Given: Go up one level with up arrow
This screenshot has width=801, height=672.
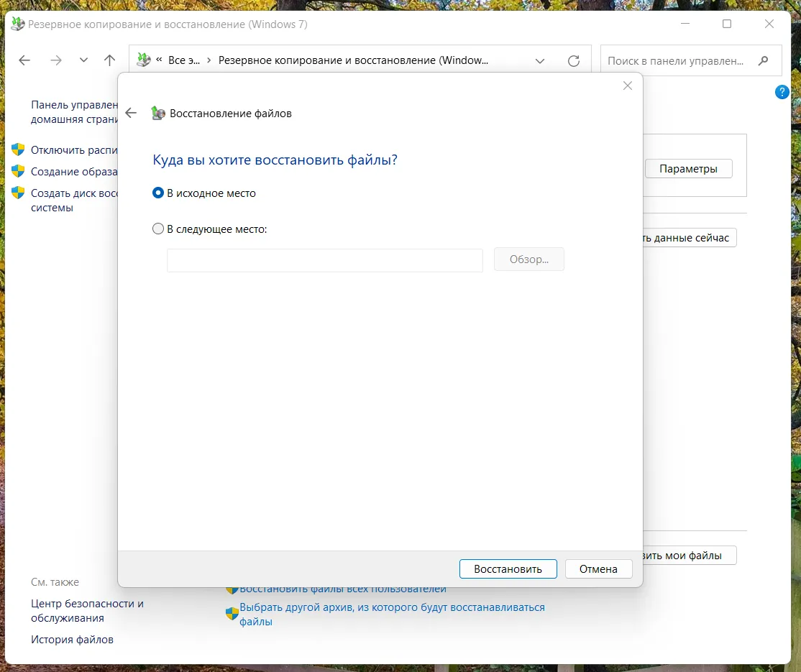Looking at the screenshot, I should 109,60.
